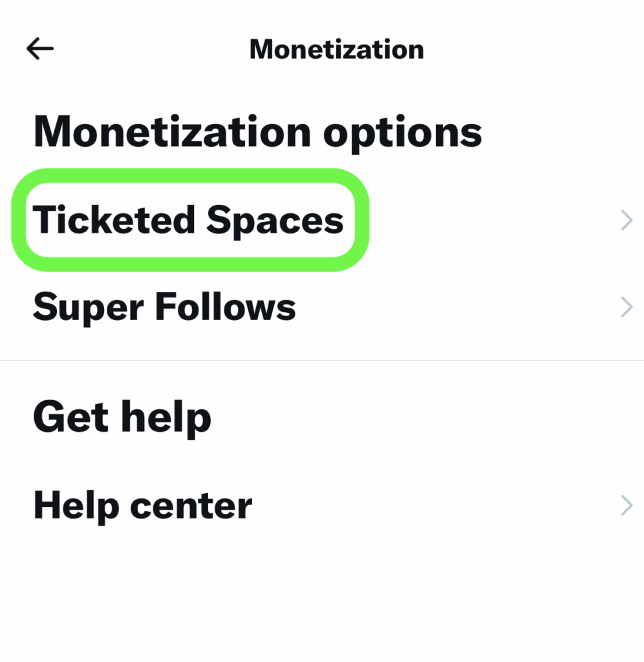Viewport: 644px width, 662px height.
Task: Click the word "options" in the main heading
Action: [402, 134]
